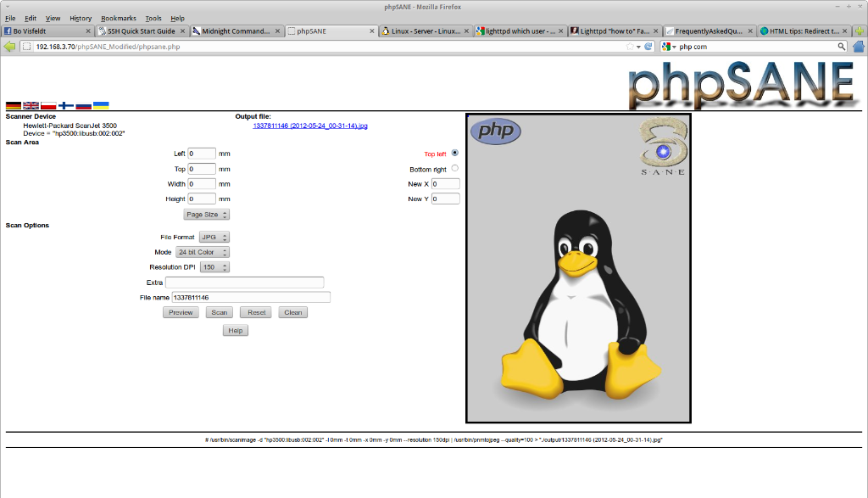Open the Firefox Help menu

[178, 19]
